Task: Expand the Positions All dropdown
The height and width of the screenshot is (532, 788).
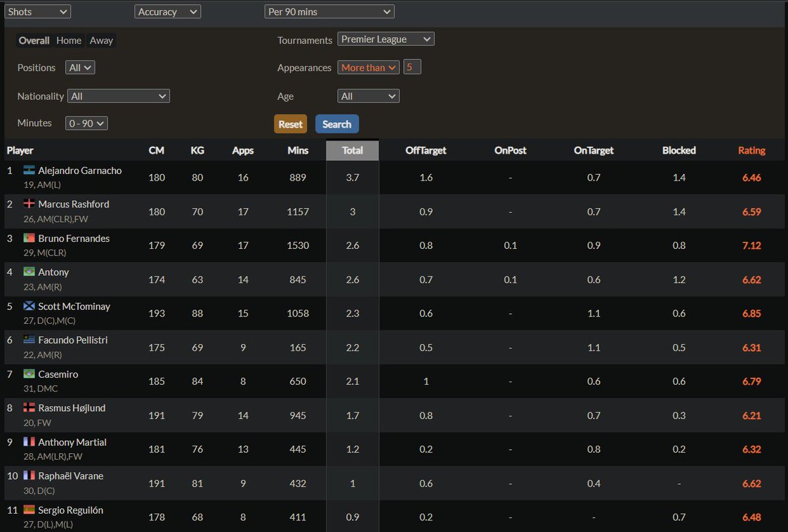Action: 80,68
